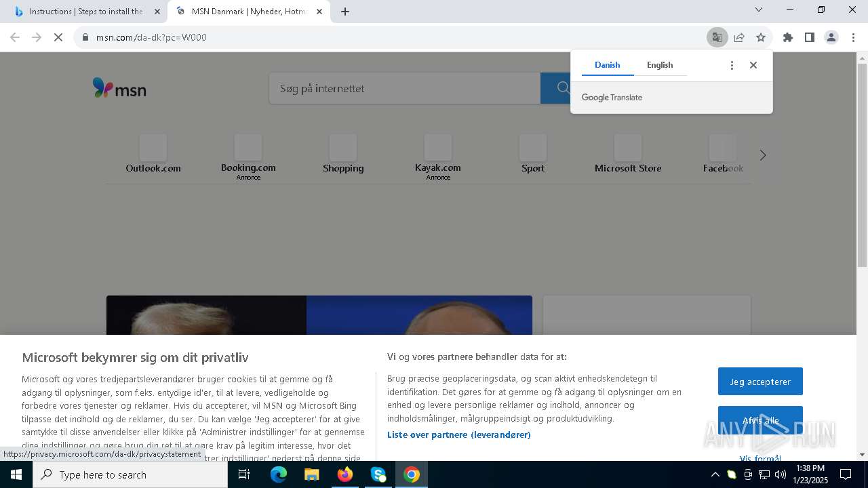Show hidden system tray icons

pos(715,474)
